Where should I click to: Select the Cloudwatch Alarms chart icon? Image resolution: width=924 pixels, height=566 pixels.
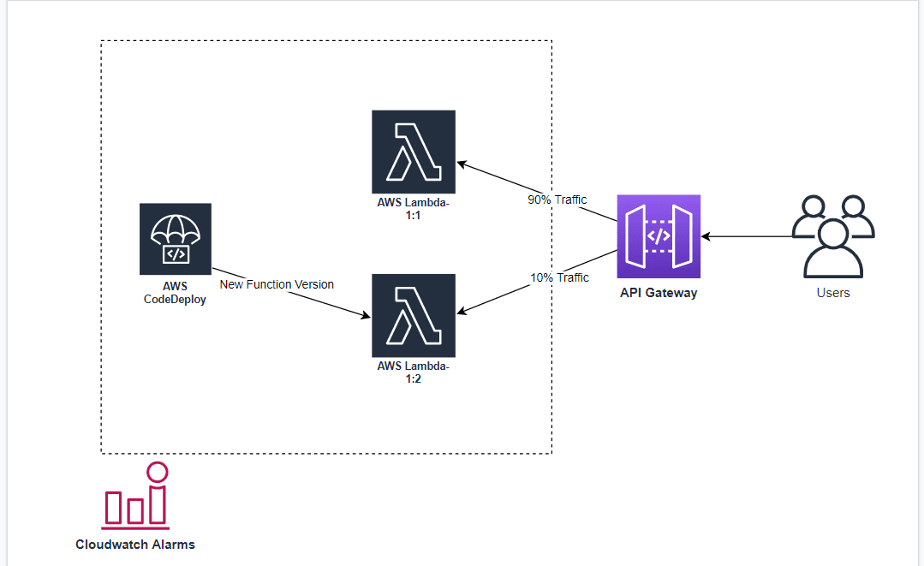136,496
